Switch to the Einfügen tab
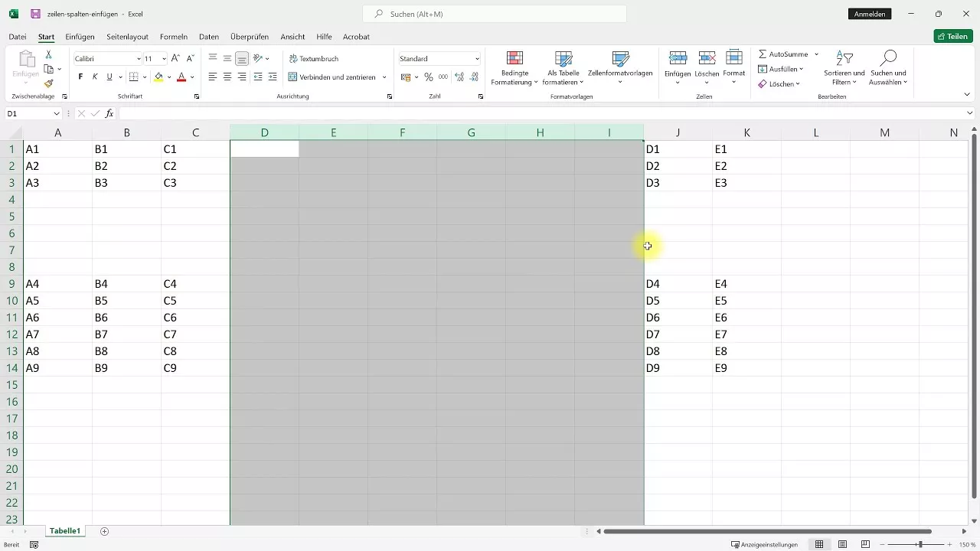This screenshot has height=551, width=980. 80,36
